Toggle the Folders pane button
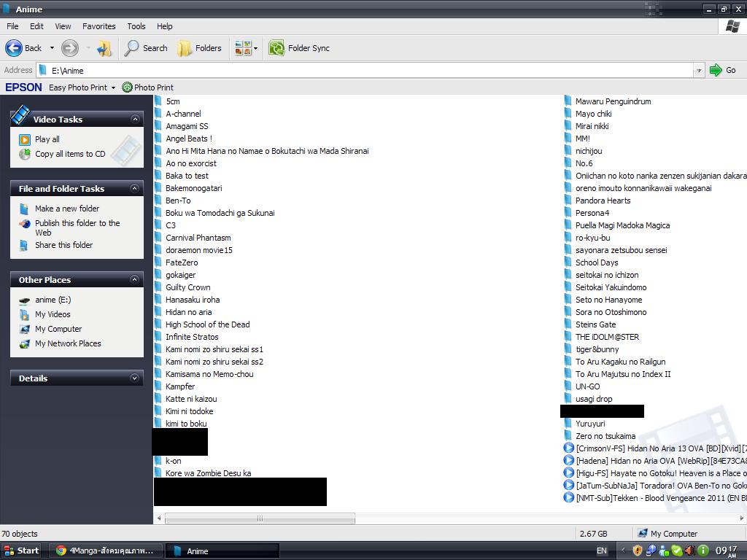The height and width of the screenshot is (560, 747). point(199,48)
